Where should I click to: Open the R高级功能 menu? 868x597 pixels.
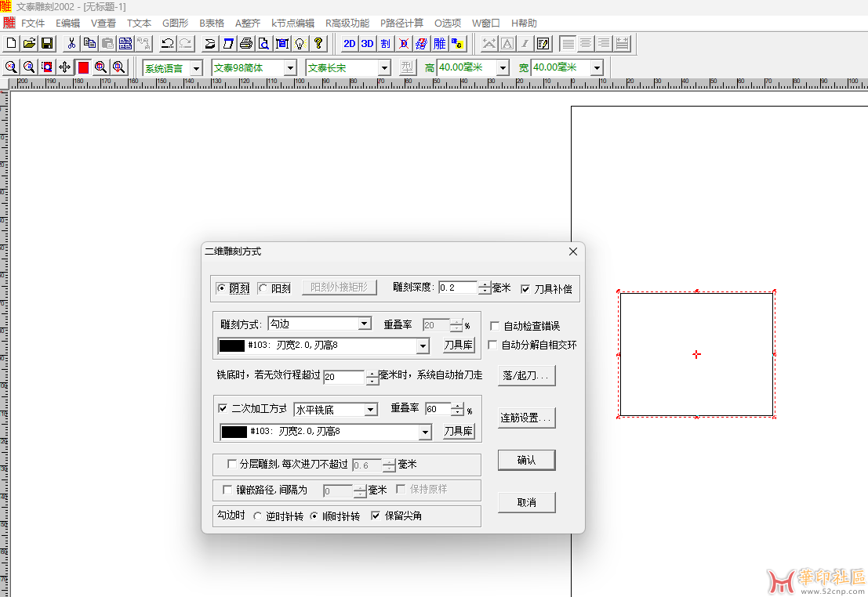[x=347, y=24]
